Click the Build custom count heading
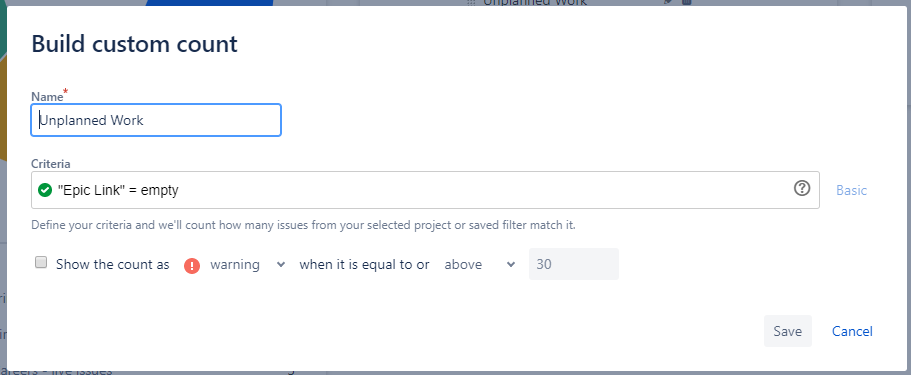911x375 pixels. coord(134,44)
